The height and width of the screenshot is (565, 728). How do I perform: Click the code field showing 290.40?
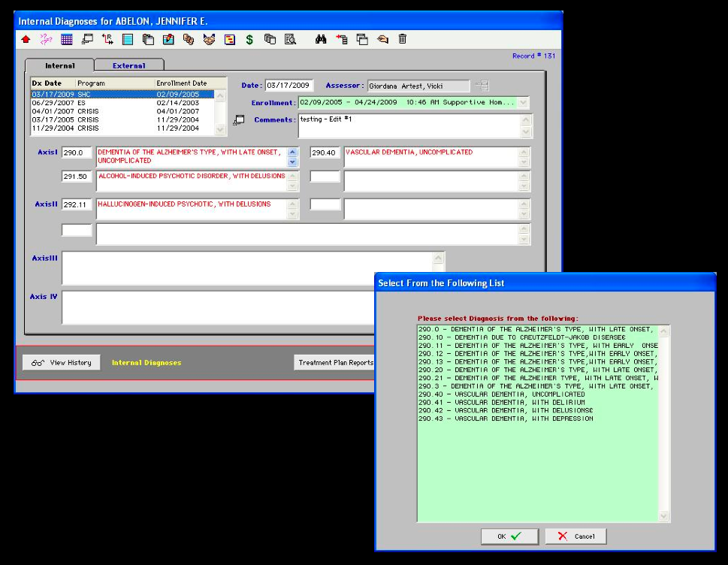[325, 153]
